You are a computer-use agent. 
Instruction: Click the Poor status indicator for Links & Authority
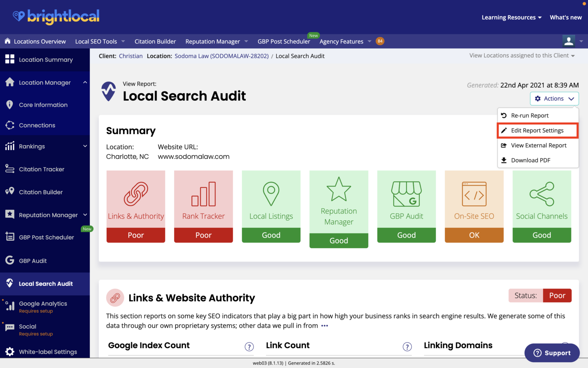136,235
